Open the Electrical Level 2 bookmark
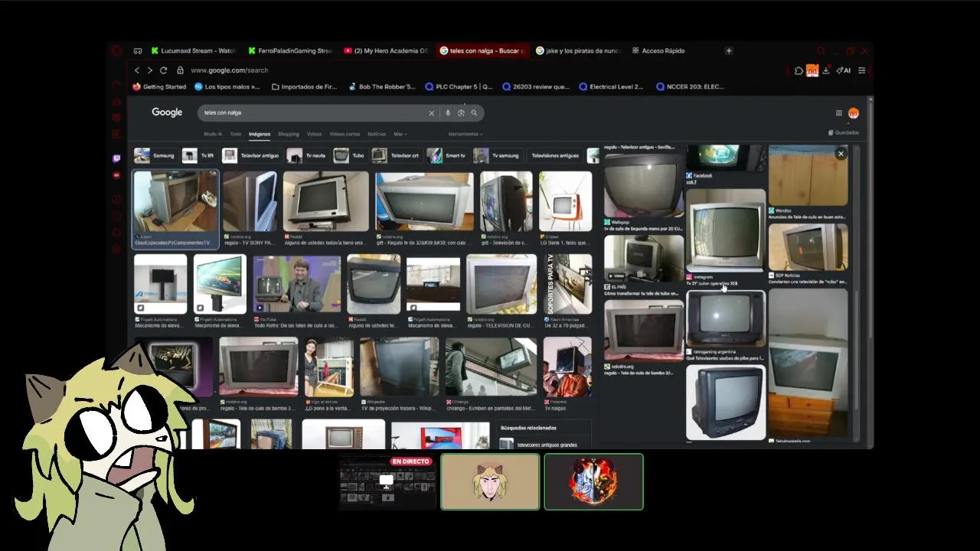The image size is (980, 551). coord(611,86)
